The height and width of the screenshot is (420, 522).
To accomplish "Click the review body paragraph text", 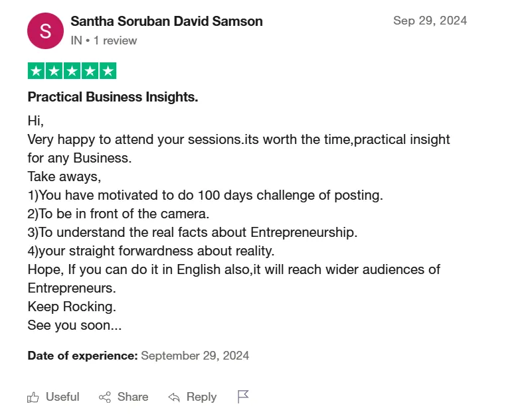I will click(x=238, y=223).
